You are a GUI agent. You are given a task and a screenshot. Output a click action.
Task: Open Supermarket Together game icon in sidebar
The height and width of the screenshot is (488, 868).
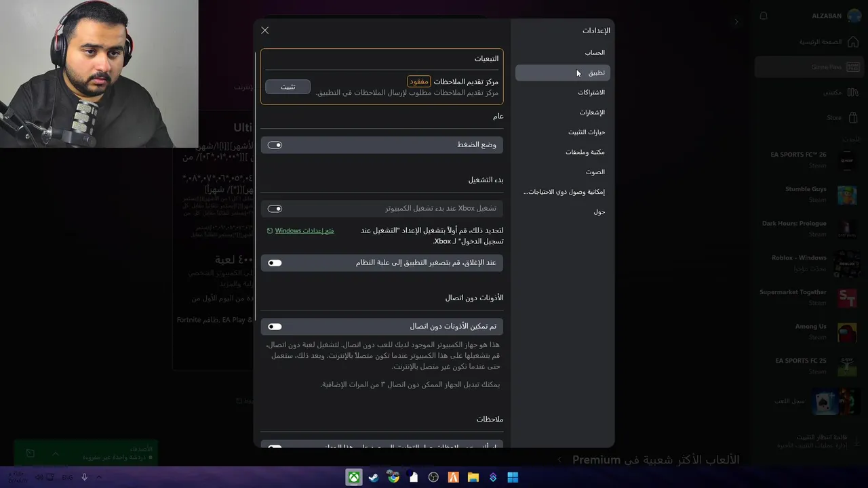click(x=846, y=298)
